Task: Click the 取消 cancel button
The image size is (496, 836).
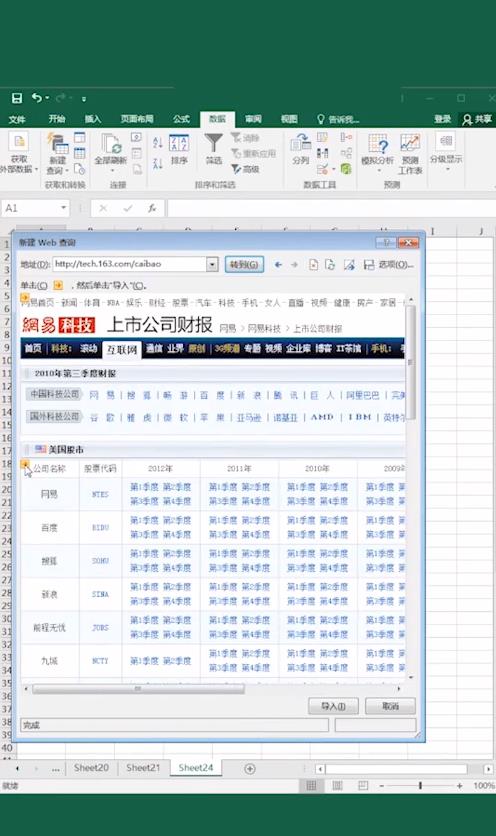Action: pos(390,706)
